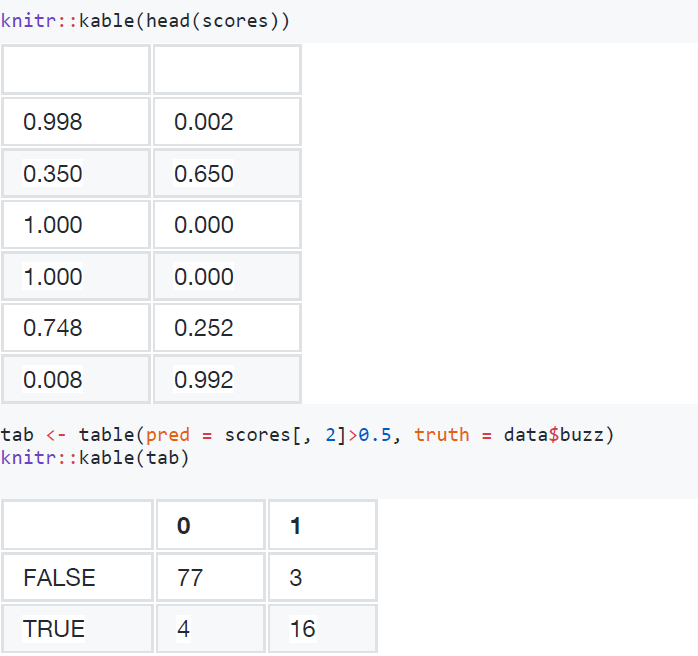Click the 16 count cell

click(x=322, y=628)
